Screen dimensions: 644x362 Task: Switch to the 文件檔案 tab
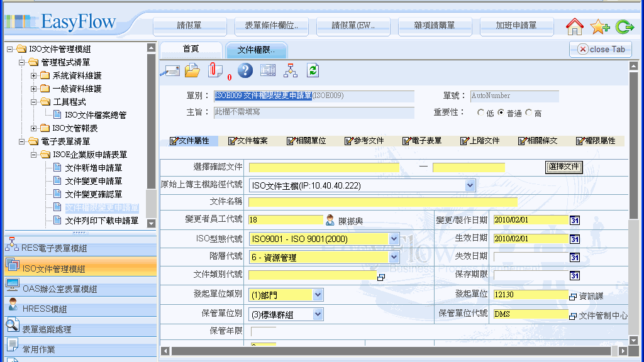point(248,141)
